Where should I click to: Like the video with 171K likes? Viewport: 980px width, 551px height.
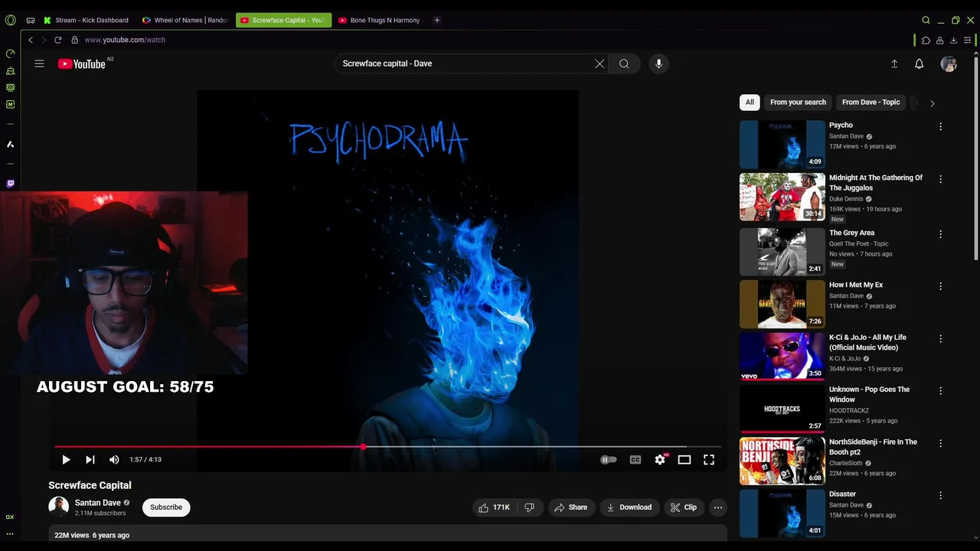(493, 507)
